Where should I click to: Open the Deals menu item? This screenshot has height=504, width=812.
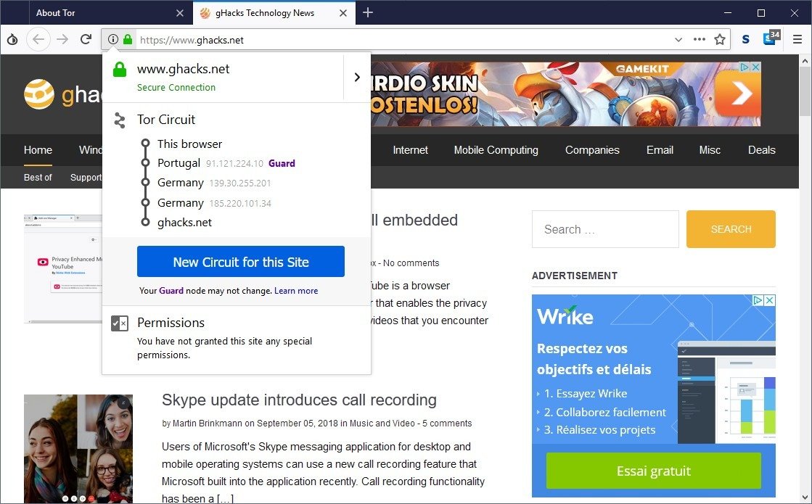point(762,150)
